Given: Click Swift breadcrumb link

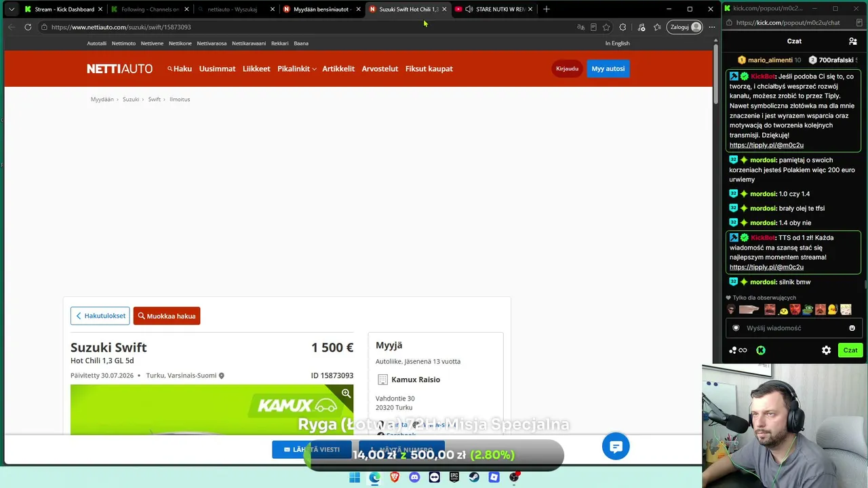Looking at the screenshot, I should tap(155, 99).
